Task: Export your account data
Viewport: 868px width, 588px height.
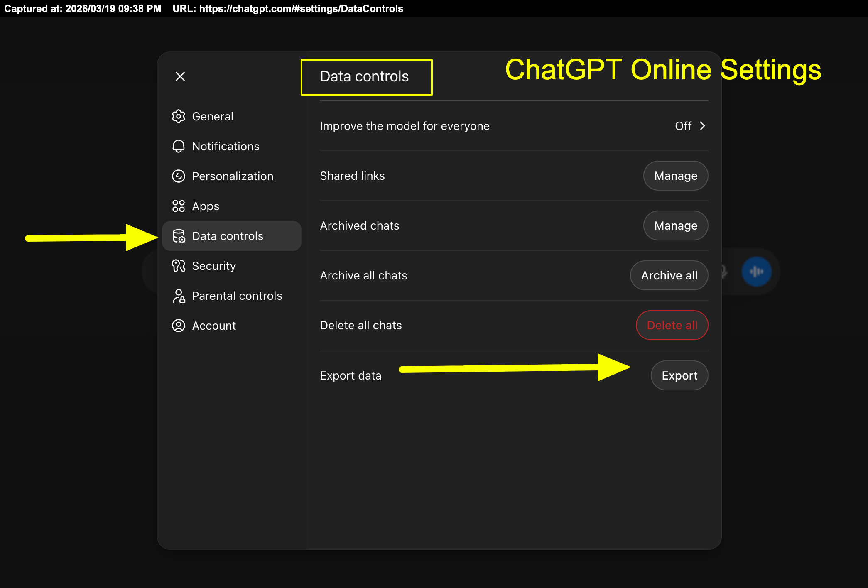Action: tap(679, 375)
